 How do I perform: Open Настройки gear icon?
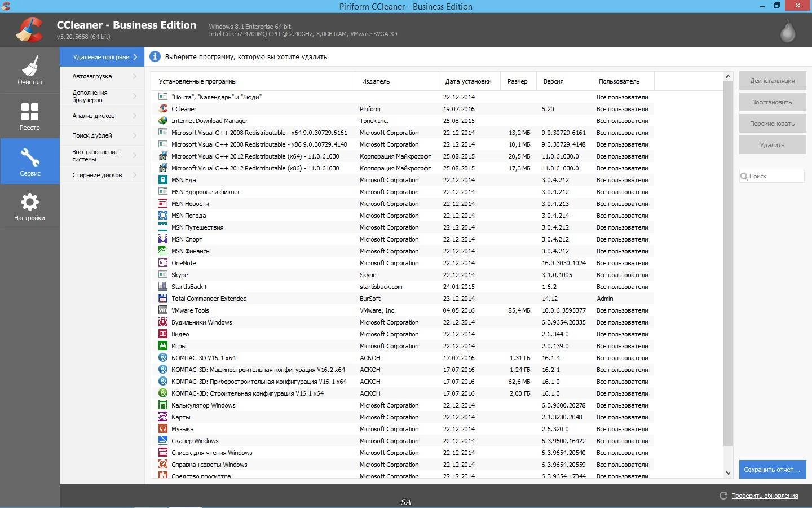click(x=30, y=202)
